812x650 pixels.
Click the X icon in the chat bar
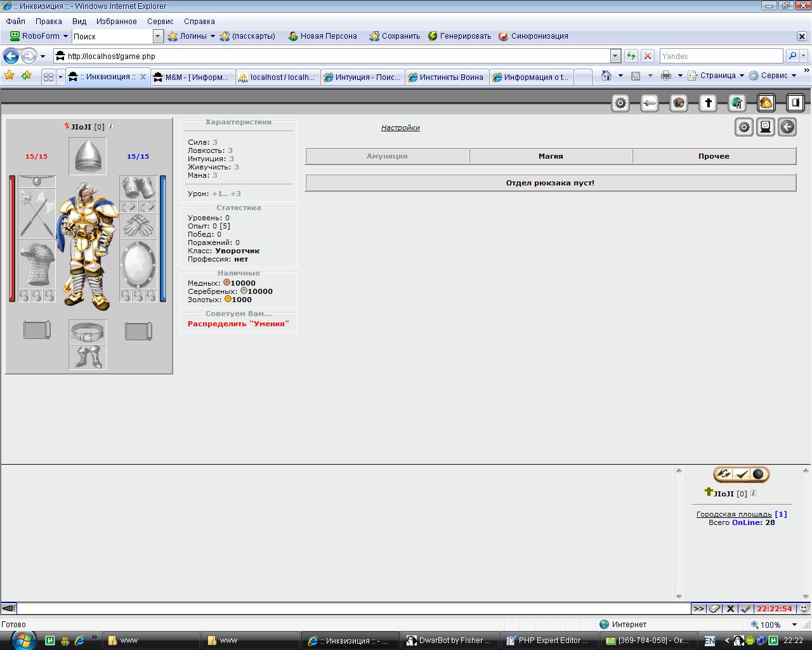730,608
